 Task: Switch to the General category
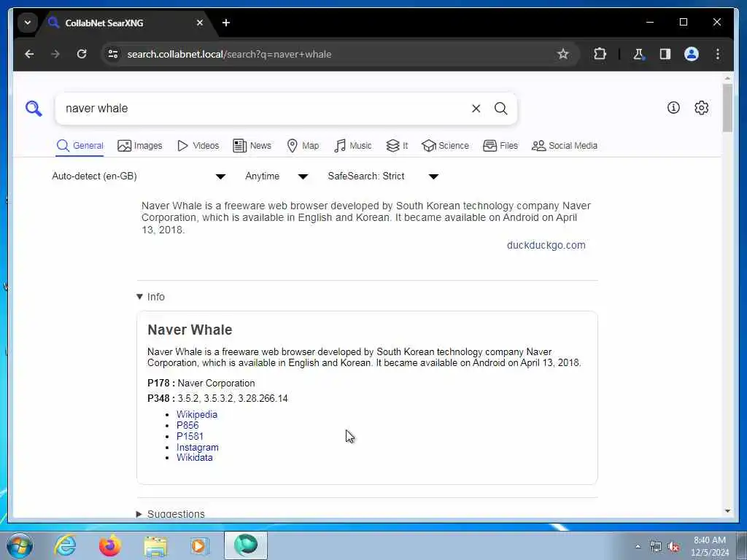[80, 146]
